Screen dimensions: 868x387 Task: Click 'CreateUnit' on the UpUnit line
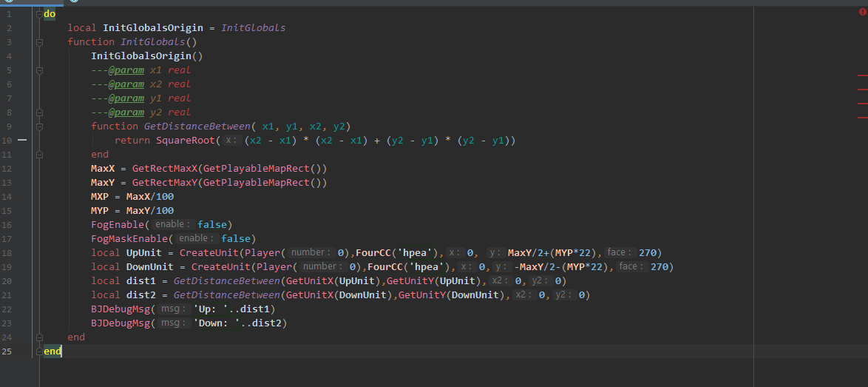tap(209, 253)
